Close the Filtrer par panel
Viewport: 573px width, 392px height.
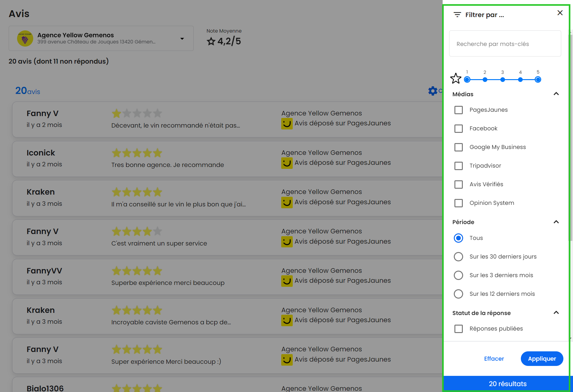click(560, 13)
